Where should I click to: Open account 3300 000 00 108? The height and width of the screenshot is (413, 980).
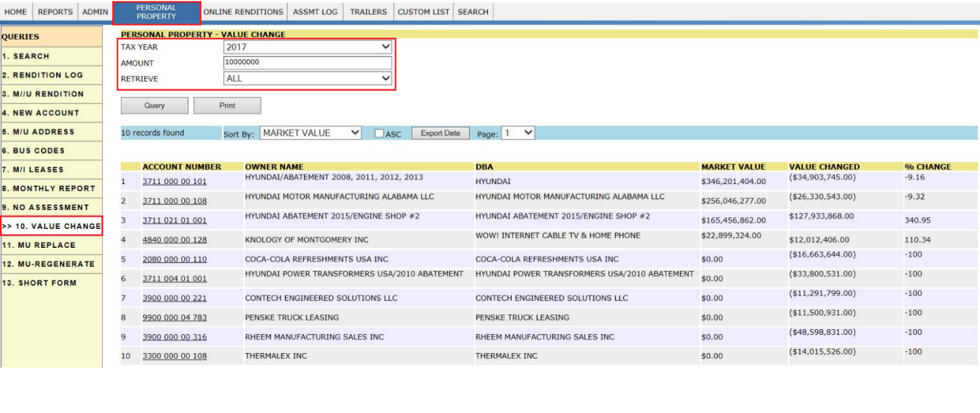(x=174, y=356)
